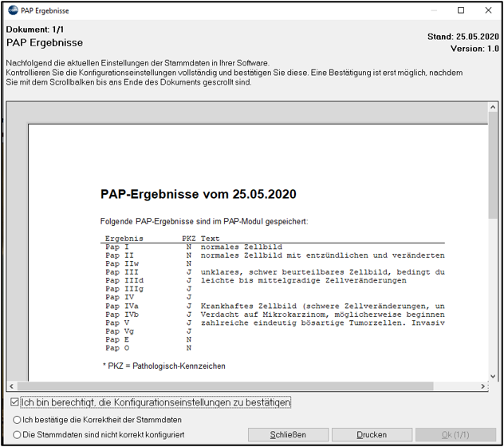Image resolution: width=504 pixels, height=447 pixels.
Task: Click the 'Pap III' row label
Action: (122, 272)
